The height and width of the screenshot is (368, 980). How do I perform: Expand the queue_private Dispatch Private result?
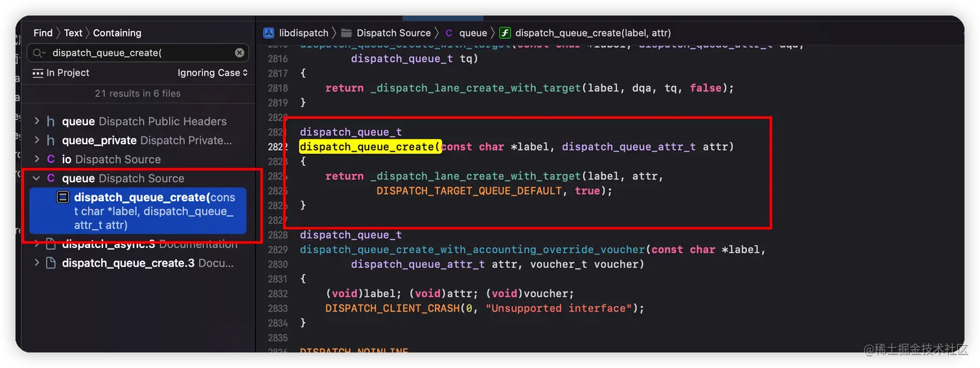tap(37, 140)
